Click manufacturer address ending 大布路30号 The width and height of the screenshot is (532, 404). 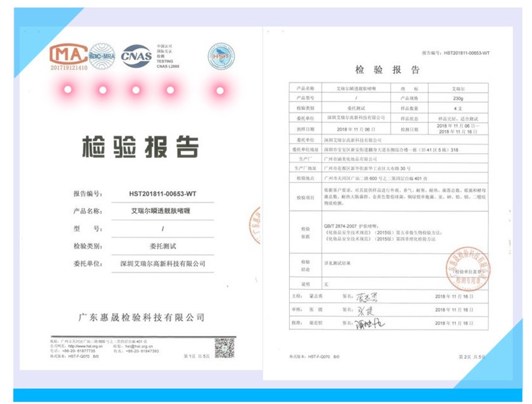tap(367, 169)
